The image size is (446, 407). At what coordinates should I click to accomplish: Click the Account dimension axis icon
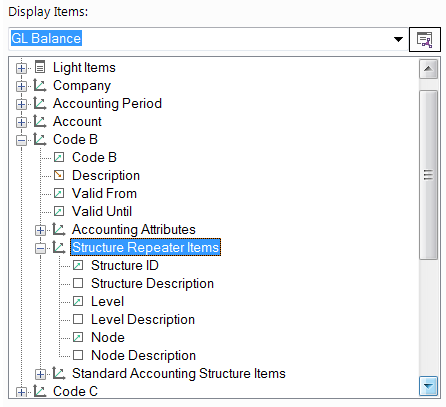(x=40, y=121)
